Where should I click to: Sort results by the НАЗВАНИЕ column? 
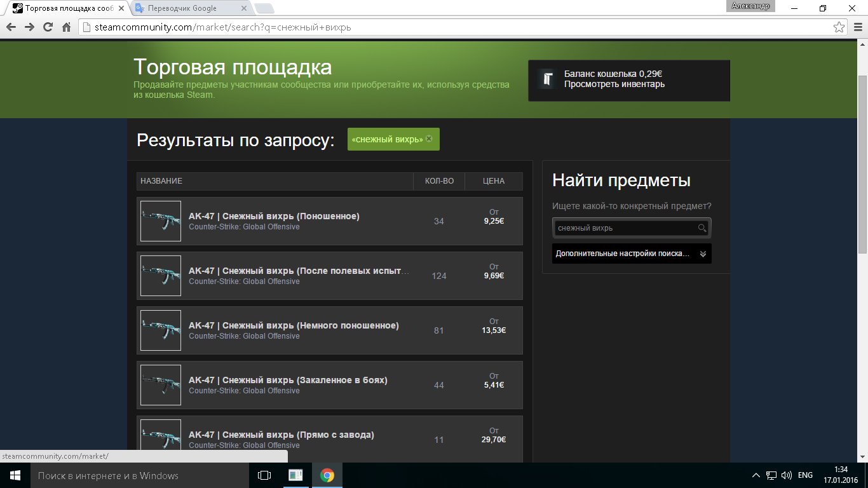pyautogui.click(x=275, y=181)
